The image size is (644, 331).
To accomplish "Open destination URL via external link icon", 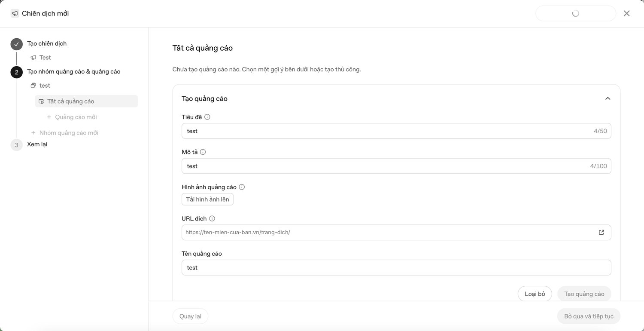I will click(601, 232).
